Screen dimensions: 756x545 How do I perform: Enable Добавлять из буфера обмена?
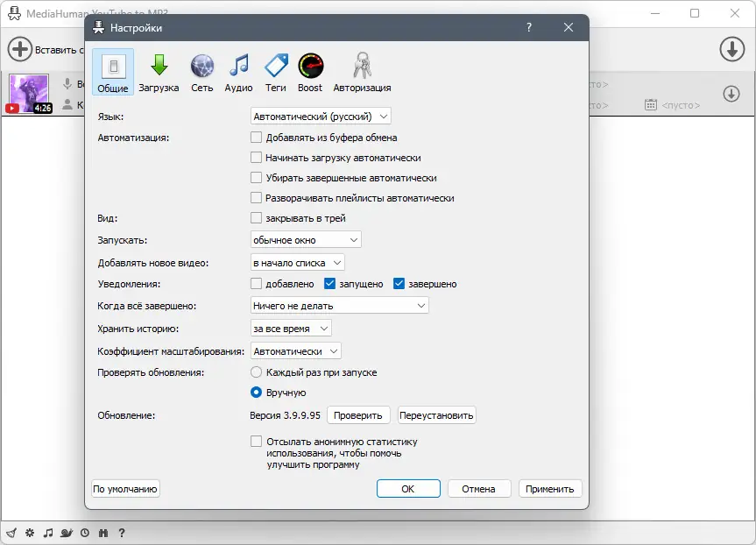coord(256,137)
